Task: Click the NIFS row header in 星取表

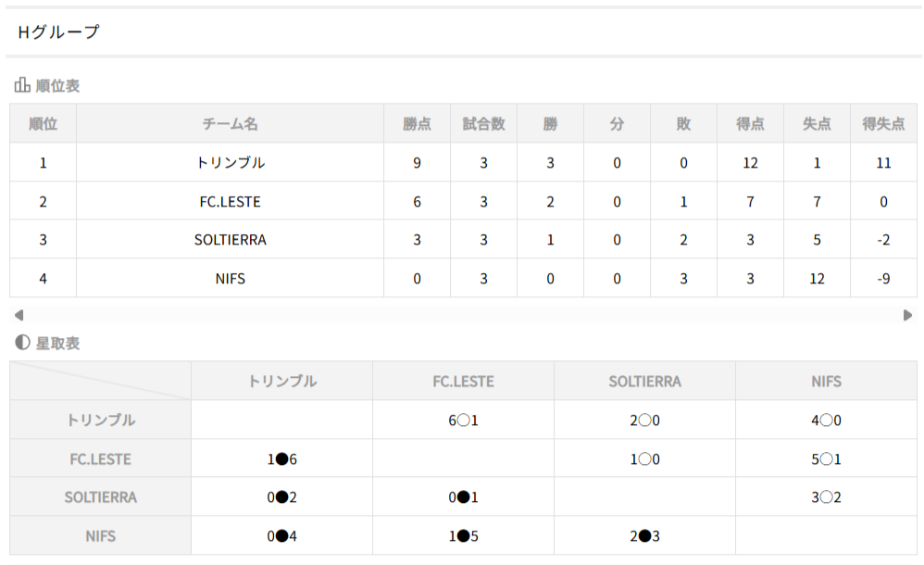Action: [100, 536]
